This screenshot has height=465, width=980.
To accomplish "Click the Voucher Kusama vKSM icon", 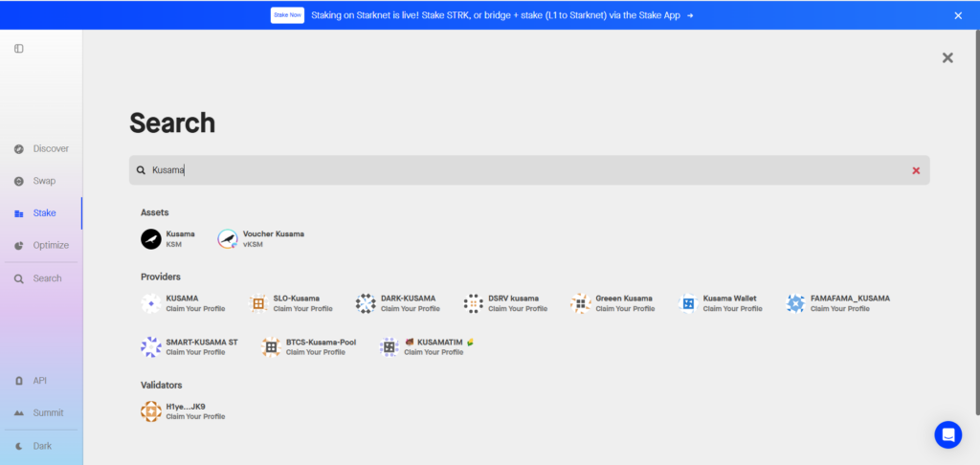I will click(228, 239).
